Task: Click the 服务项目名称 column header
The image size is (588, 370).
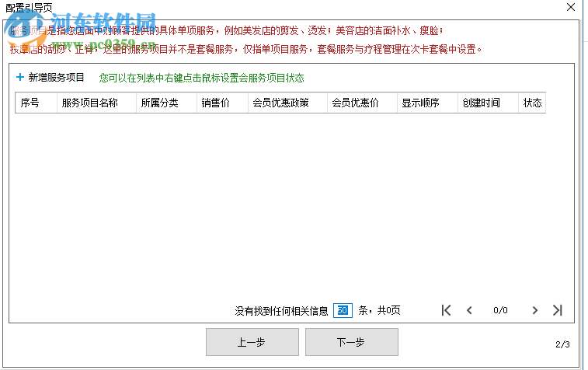Action: (x=96, y=103)
